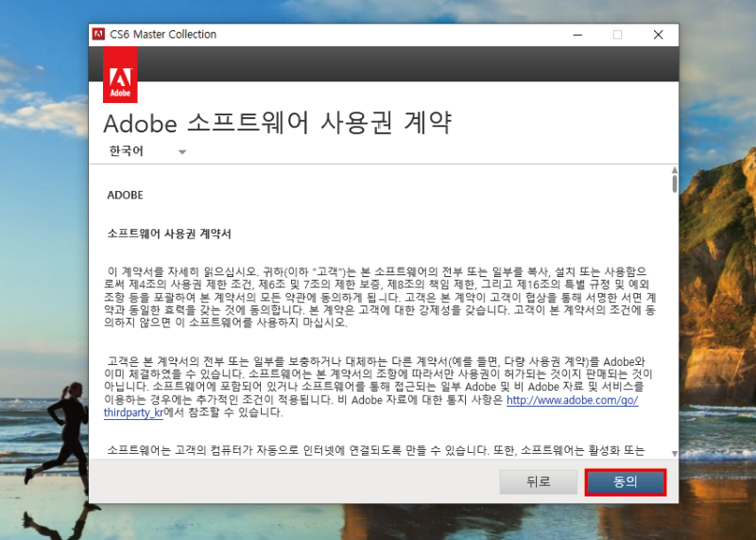The height and width of the screenshot is (540, 756).
Task: Click the license scrollbar down arrow
Action: (x=674, y=454)
